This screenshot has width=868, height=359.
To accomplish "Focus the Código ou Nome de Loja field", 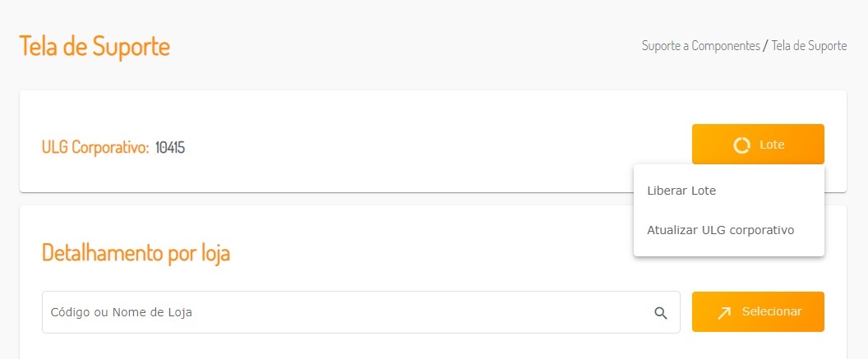I will coord(345,312).
